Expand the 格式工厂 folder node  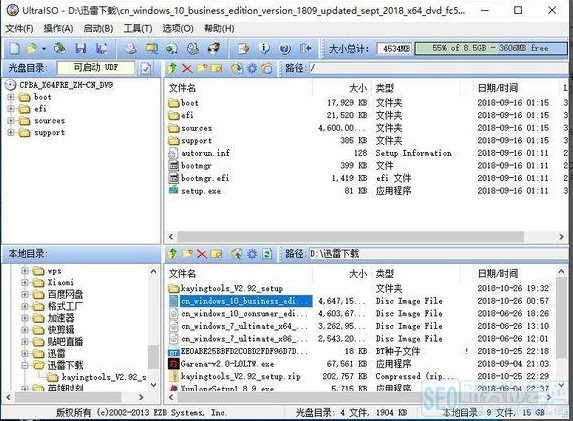coord(24,306)
